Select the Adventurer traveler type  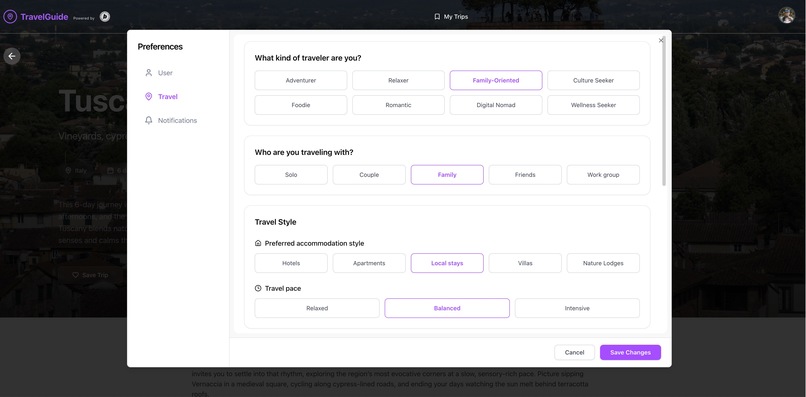click(301, 80)
